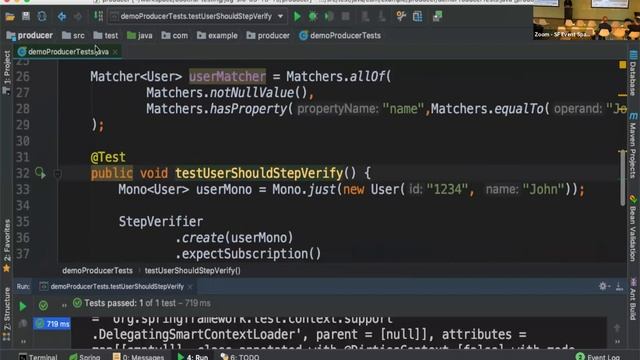Open the Maven Projects tool window
This screenshot has height=360, width=640.
633,145
